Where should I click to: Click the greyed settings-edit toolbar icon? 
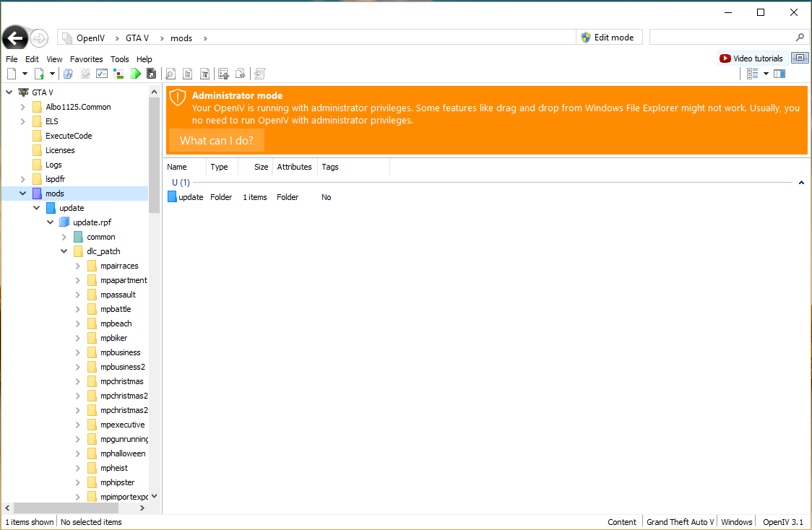[85, 74]
